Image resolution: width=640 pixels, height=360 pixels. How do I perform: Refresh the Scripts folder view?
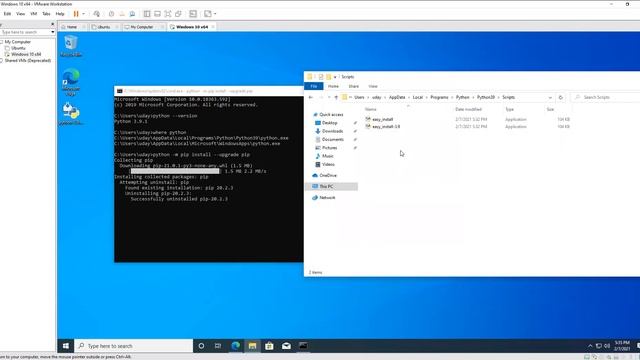pyautogui.click(x=560, y=98)
